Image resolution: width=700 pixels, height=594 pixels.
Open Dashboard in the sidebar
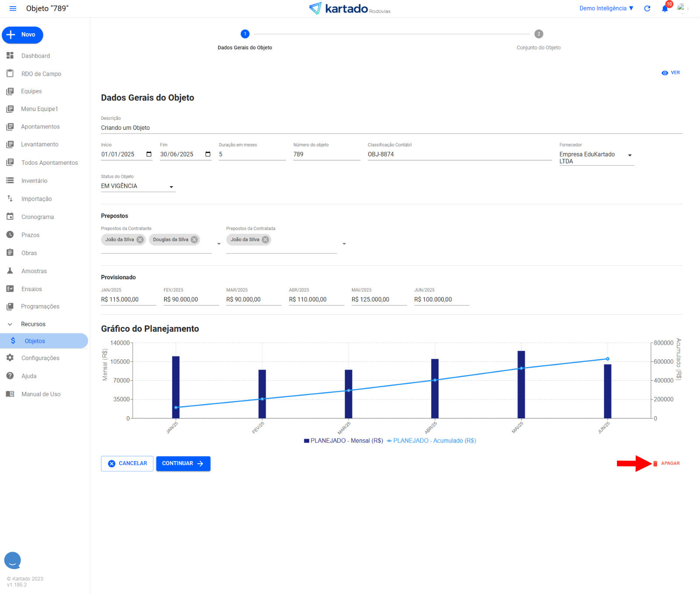coord(35,56)
